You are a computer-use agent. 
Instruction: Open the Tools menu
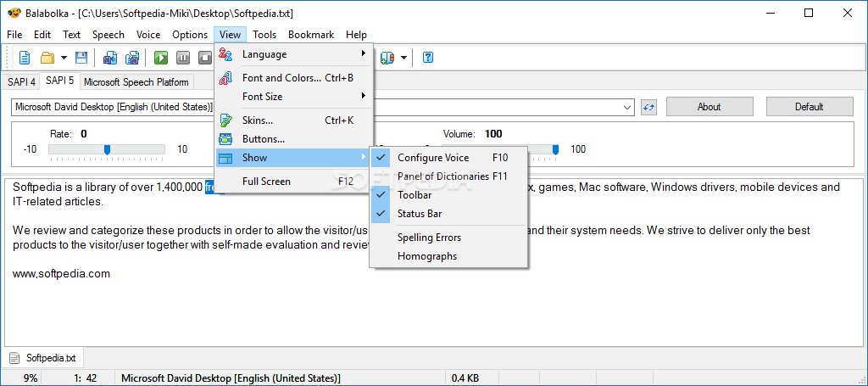tap(264, 34)
